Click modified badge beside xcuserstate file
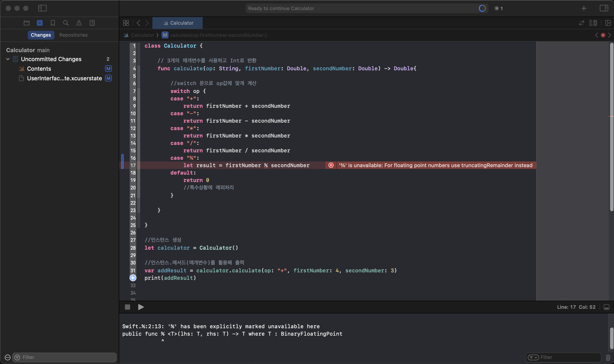 (x=108, y=78)
